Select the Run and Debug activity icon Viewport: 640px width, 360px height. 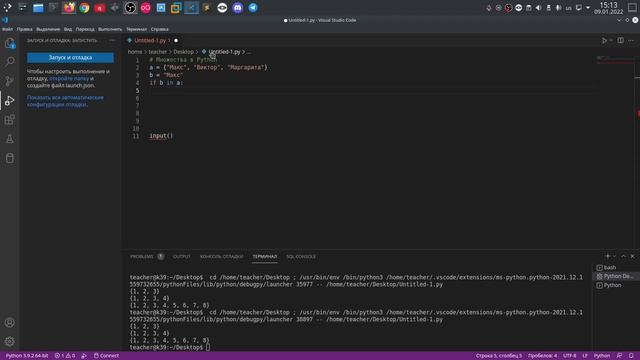[9, 100]
